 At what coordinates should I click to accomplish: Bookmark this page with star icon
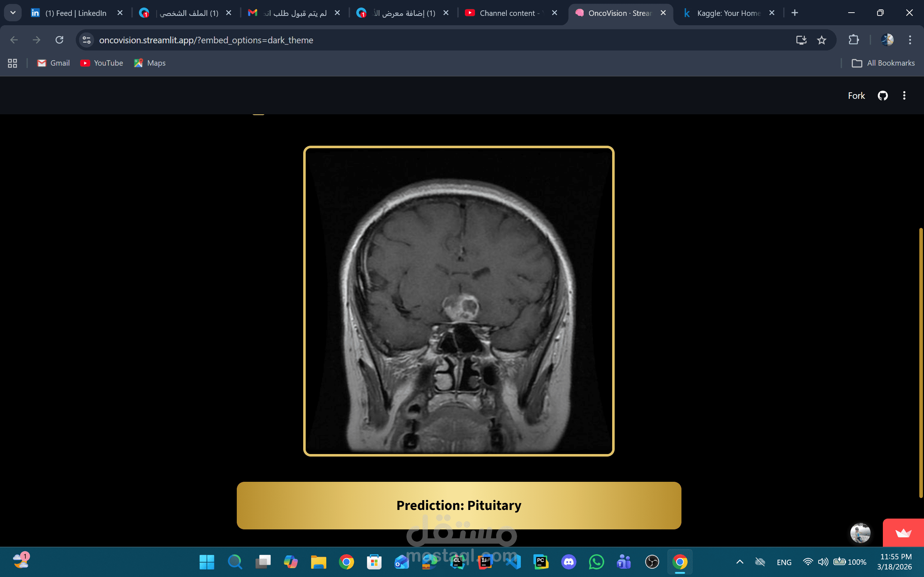click(821, 40)
